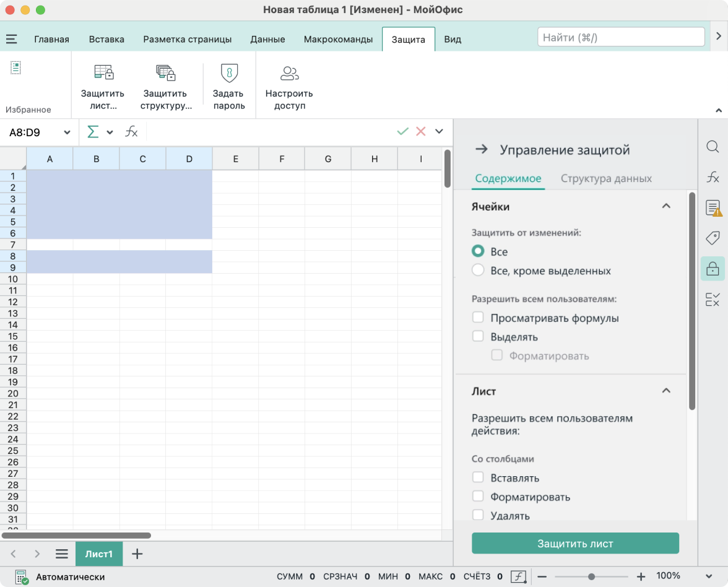This screenshot has width=728, height=587.
Task: Open the document warnings sidebar icon
Action: [x=713, y=208]
